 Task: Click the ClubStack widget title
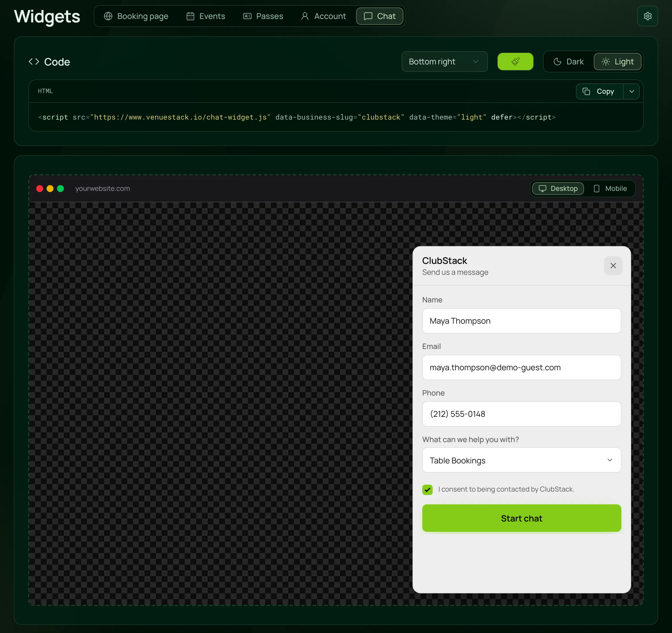444,260
